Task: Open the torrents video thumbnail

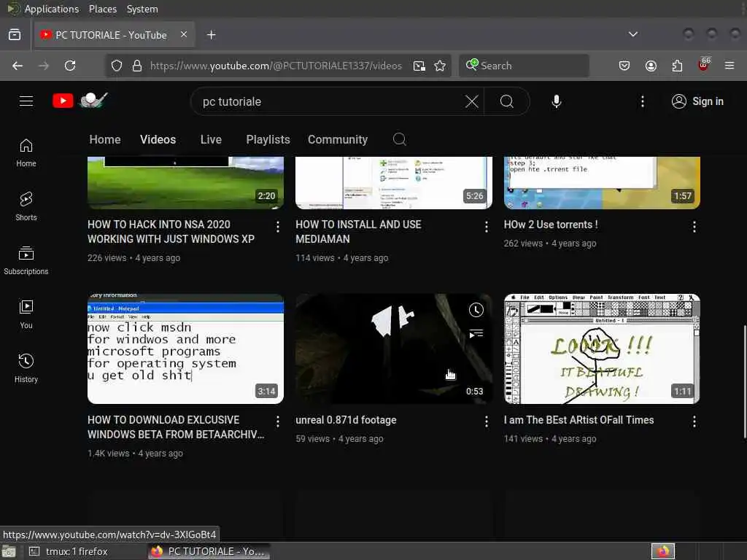Action: tap(602, 182)
